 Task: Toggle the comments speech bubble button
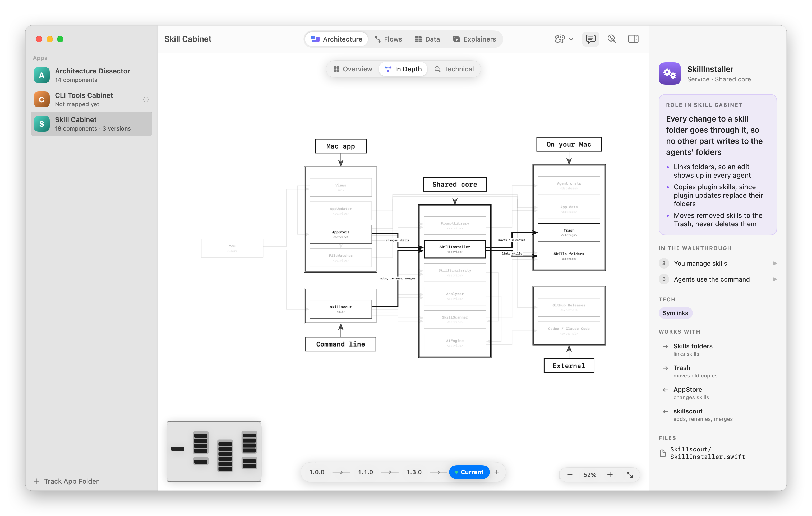(590, 39)
